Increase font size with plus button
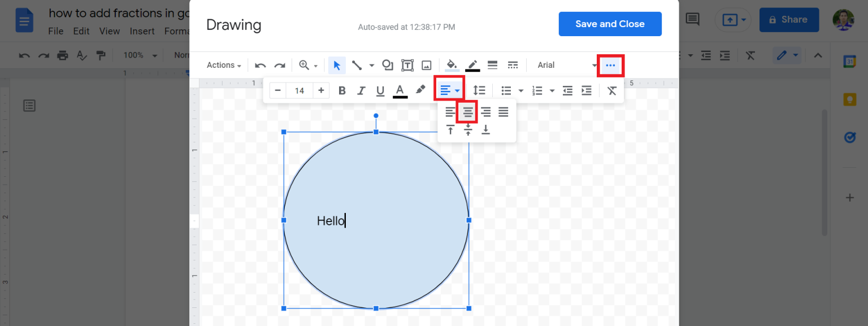The image size is (868, 326). pos(321,90)
